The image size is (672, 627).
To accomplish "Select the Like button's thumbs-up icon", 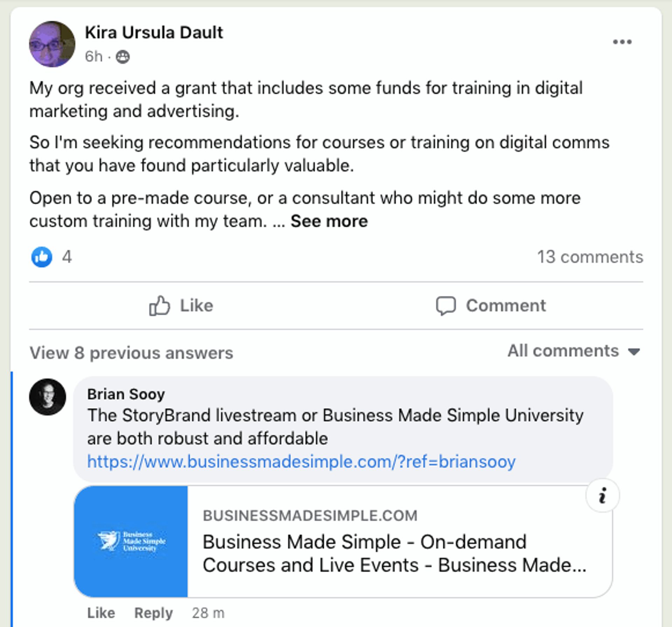I will coord(160,305).
